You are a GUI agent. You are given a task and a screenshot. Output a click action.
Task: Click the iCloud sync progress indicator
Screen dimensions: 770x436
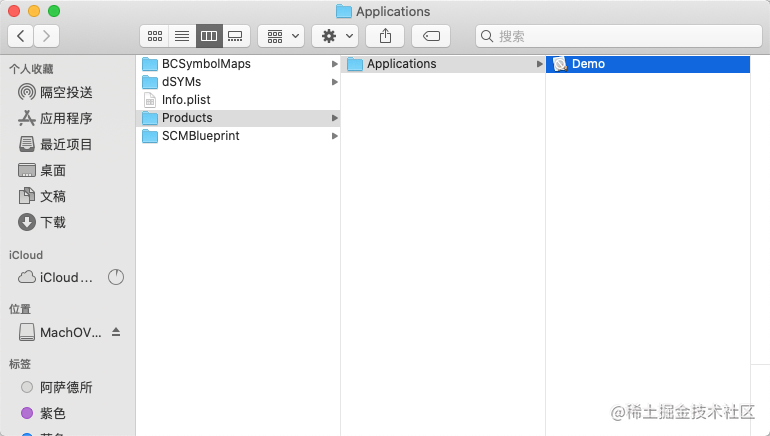116,277
